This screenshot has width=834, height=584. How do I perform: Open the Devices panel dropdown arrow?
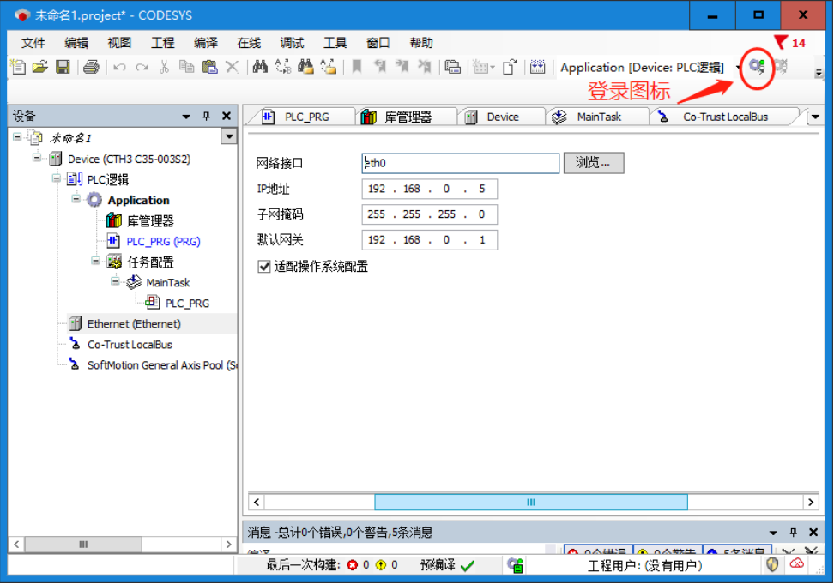pos(186,116)
